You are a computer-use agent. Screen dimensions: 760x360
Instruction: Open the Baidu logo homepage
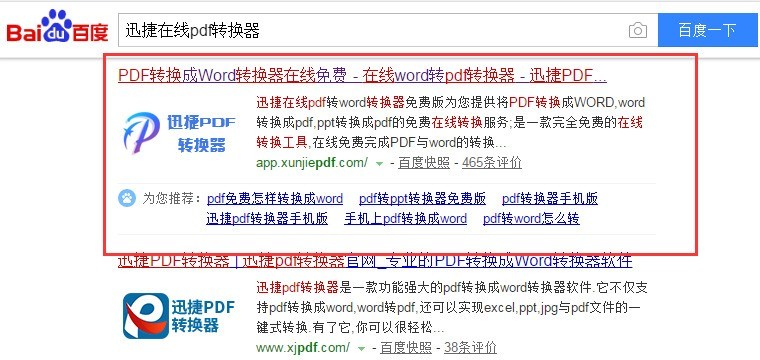(57, 26)
